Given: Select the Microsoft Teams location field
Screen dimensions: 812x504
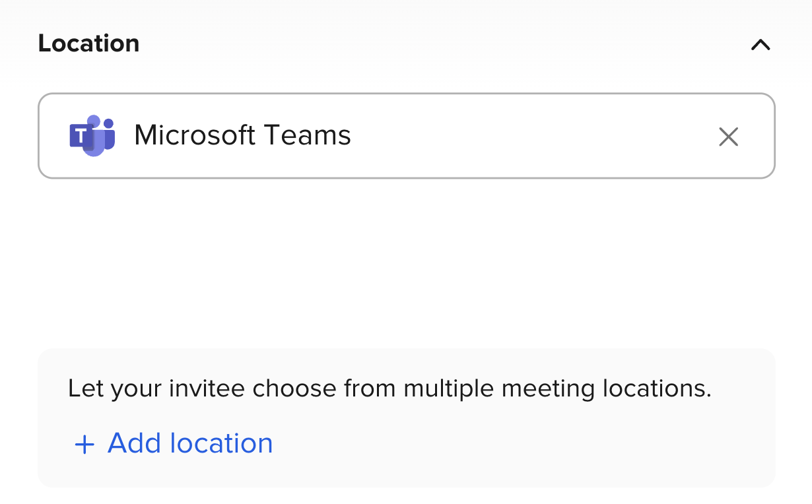Looking at the screenshot, I should [x=406, y=136].
